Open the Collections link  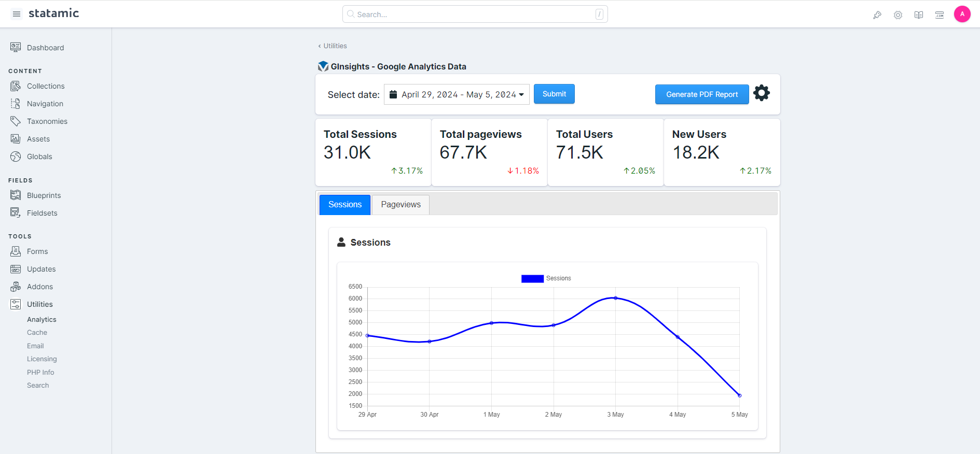pyautogui.click(x=46, y=86)
